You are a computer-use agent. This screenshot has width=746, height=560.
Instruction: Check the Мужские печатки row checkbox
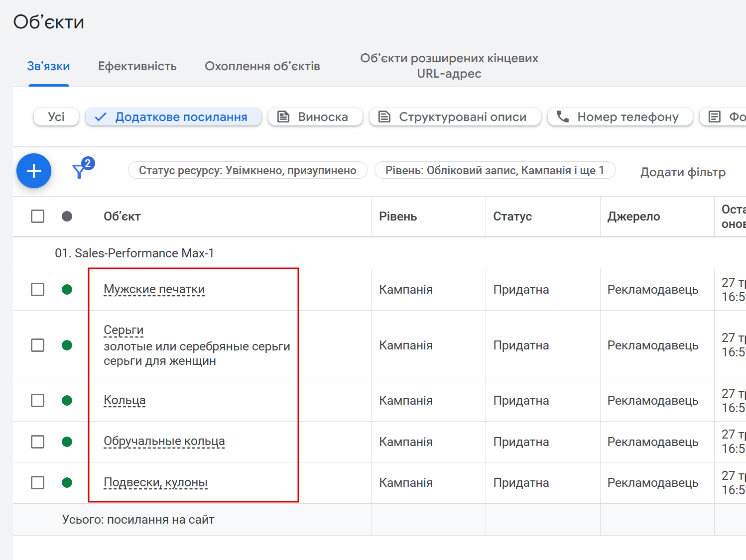point(38,289)
